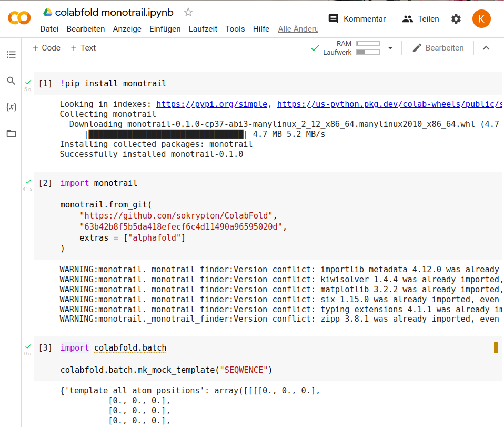Add a new Code cell
This screenshot has width=504, height=427.
click(46, 48)
